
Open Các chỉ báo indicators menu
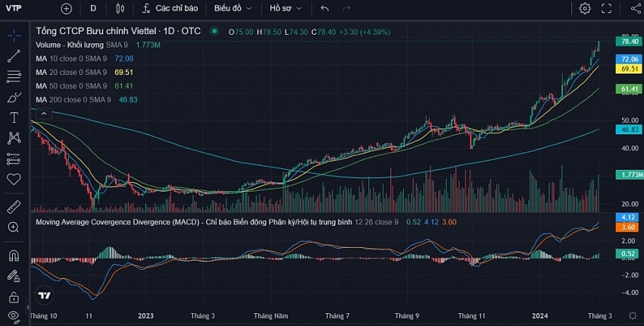point(170,8)
